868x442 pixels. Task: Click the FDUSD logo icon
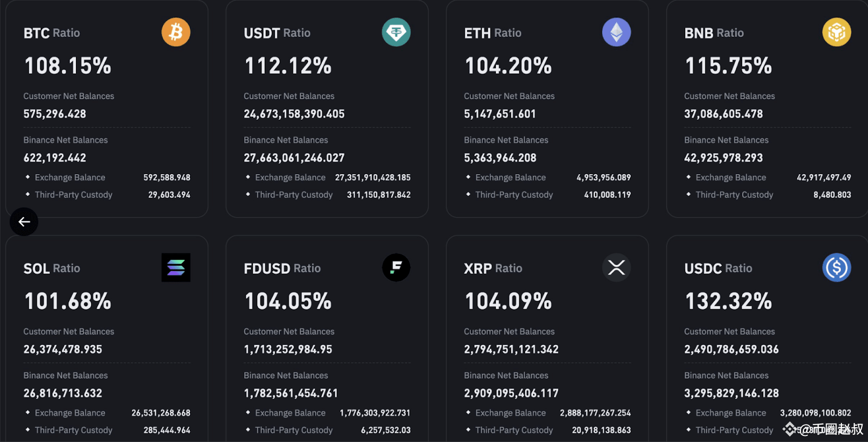(396, 267)
